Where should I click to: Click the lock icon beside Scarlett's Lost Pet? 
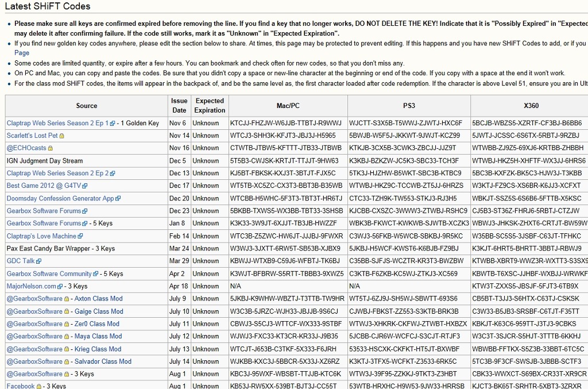[x=61, y=136]
